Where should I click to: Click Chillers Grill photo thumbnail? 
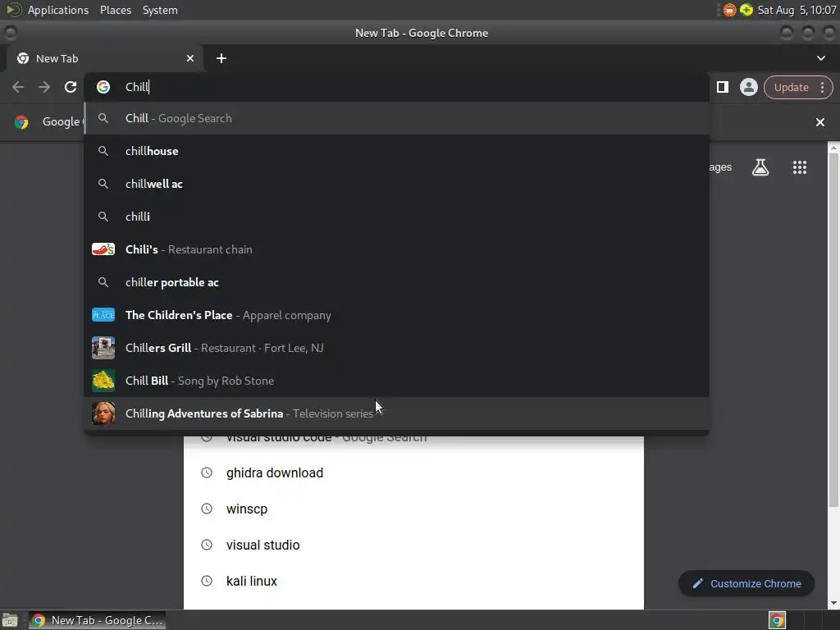click(x=103, y=348)
